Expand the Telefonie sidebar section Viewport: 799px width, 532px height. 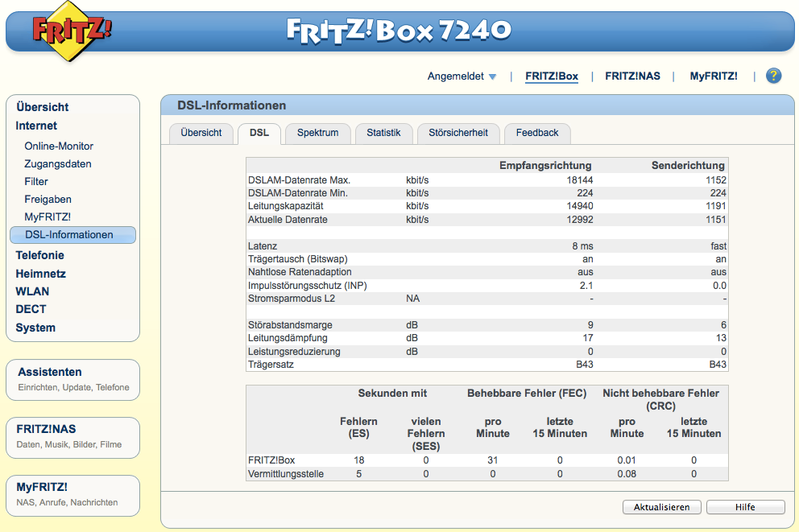tap(39, 256)
